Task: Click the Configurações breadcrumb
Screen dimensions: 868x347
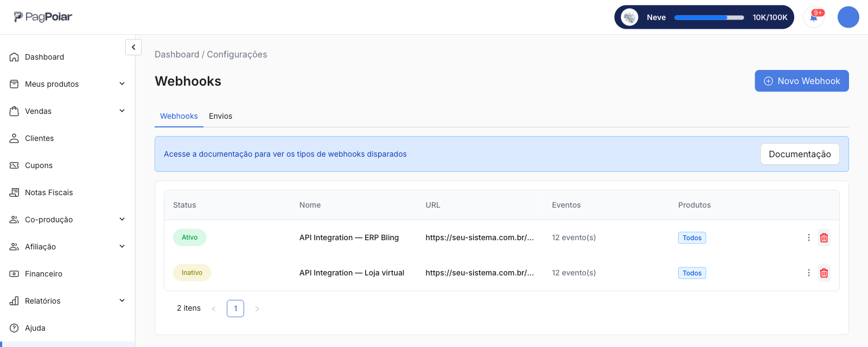Action: [237, 54]
